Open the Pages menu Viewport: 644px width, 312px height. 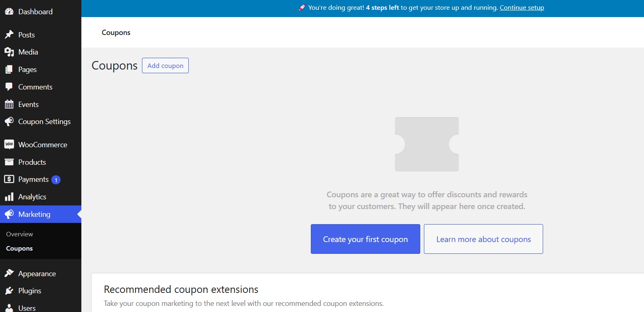[x=41, y=70]
